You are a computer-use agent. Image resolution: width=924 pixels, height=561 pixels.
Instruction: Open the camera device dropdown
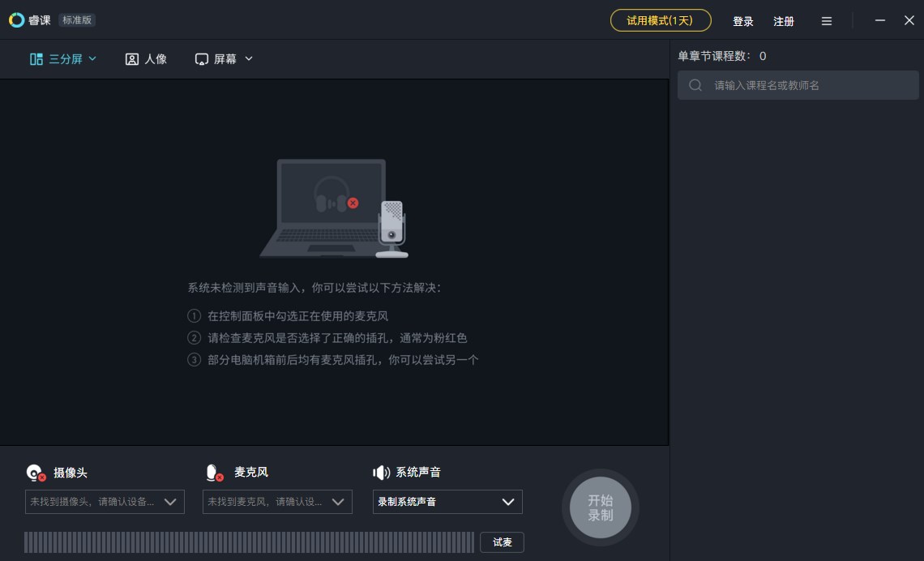pos(105,502)
